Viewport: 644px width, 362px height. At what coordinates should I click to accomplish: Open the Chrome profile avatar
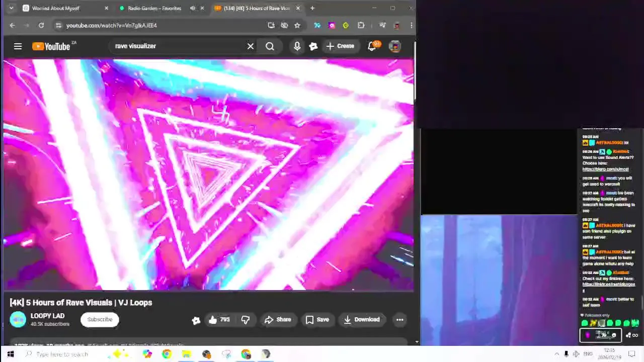397,25
